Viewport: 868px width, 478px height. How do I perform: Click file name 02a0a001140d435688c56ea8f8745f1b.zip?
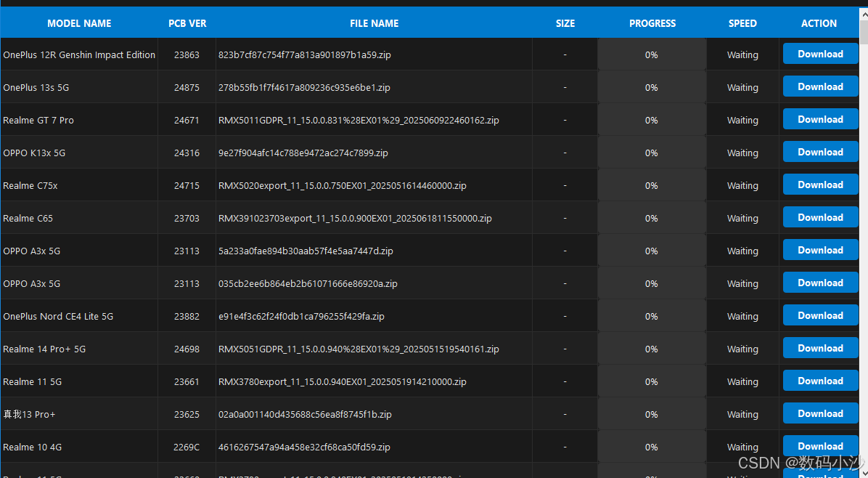pyautogui.click(x=305, y=414)
